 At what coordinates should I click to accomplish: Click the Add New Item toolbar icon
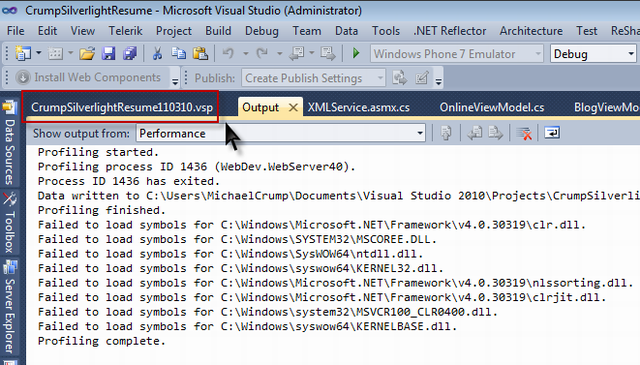point(56,53)
